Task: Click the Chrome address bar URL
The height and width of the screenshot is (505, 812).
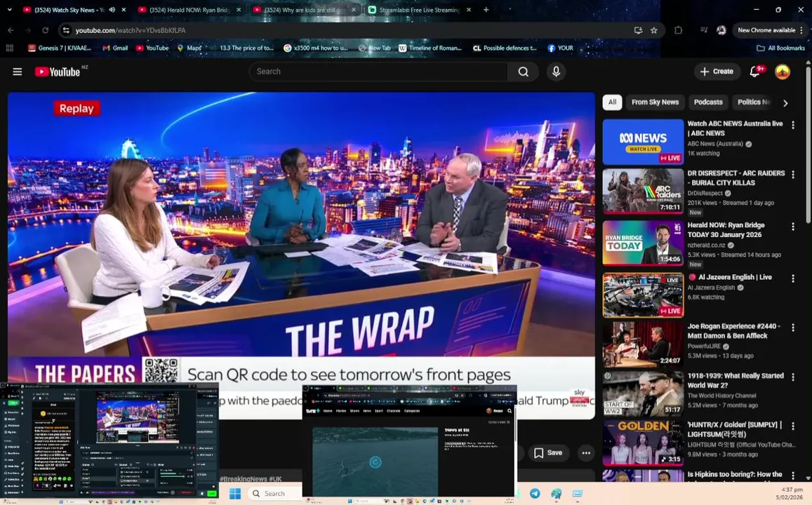Action: 131,30
